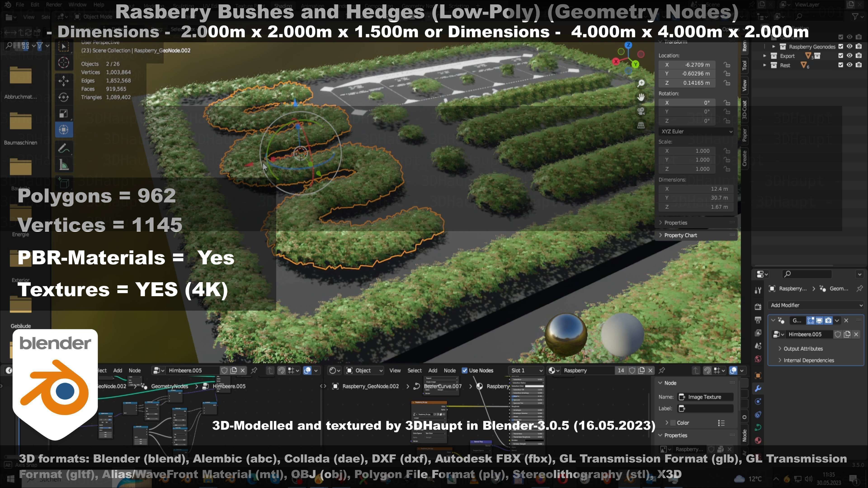Hide Export collection with eye icon
868x488 pixels.
(x=849, y=56)
